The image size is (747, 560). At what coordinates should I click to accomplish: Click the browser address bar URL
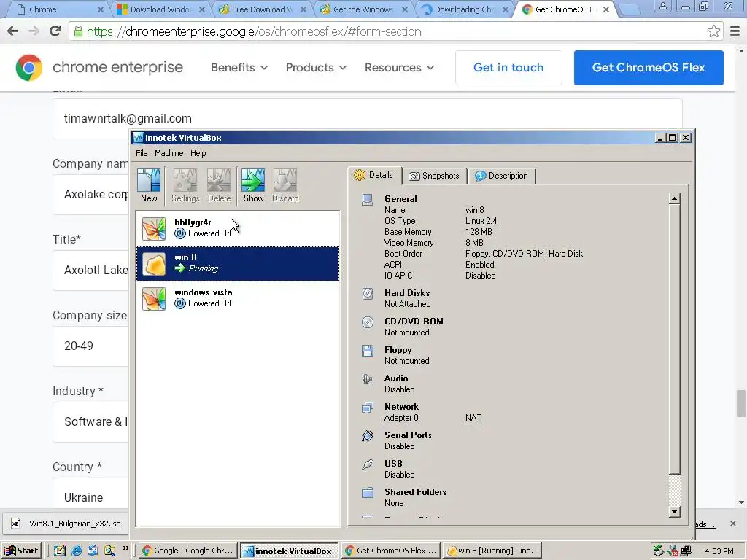click(x=253, y=31)
